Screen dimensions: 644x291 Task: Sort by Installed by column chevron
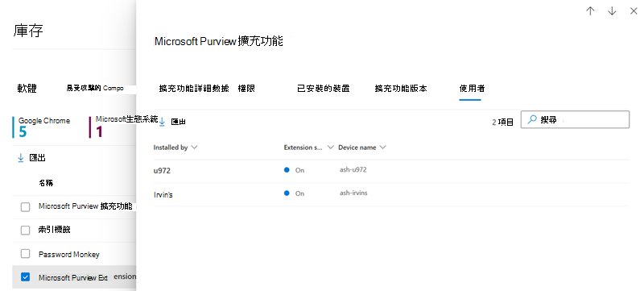click(x=194, y=148)
